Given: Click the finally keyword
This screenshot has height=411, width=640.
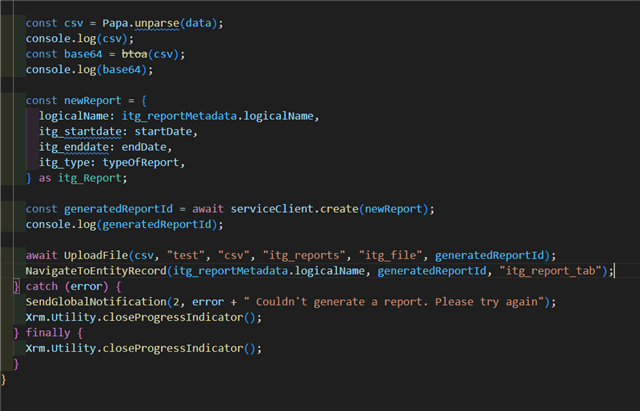Looking at the screenshot, I should [x=48, y=333].
